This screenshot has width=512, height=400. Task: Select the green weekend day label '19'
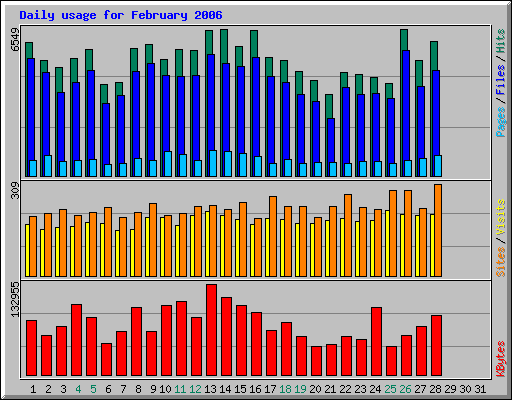coord(300,389)
